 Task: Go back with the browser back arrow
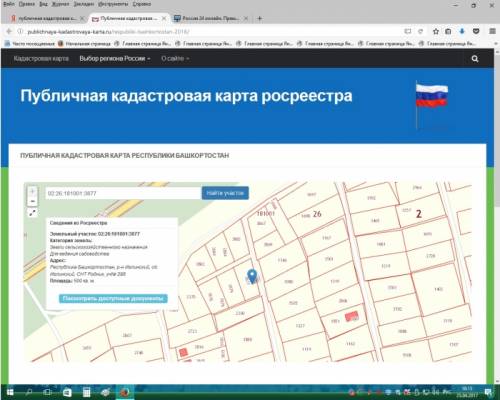pos(9,32)
